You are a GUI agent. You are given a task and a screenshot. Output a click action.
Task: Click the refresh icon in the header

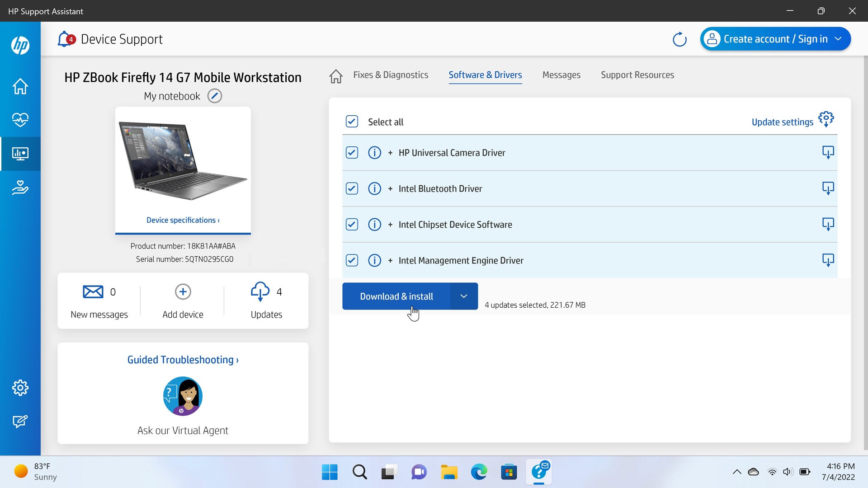coord(679,39)
